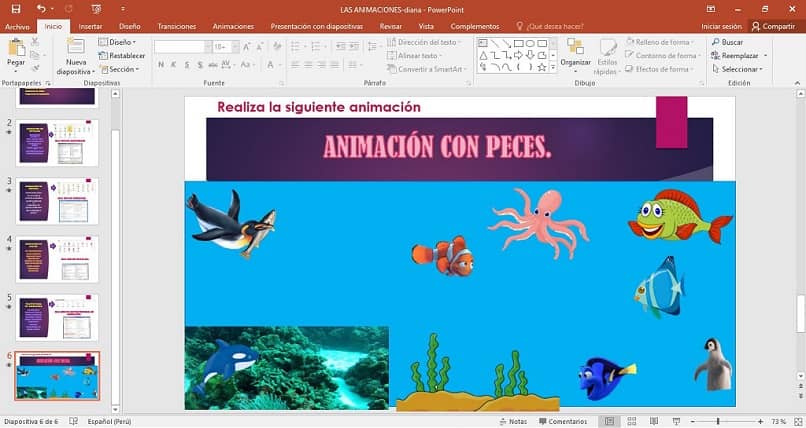Click the Nueva diapositiva icon
806x428 pixels.
[76, 47]
